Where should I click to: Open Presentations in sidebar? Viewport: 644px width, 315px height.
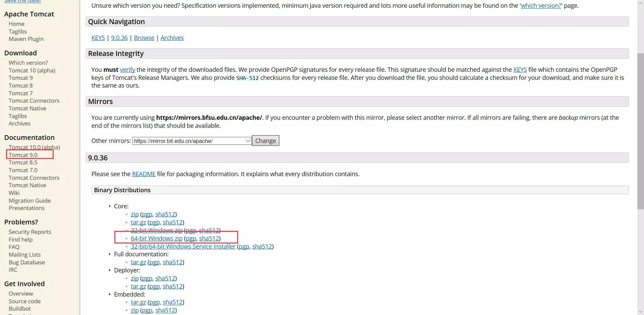[26, 208]
